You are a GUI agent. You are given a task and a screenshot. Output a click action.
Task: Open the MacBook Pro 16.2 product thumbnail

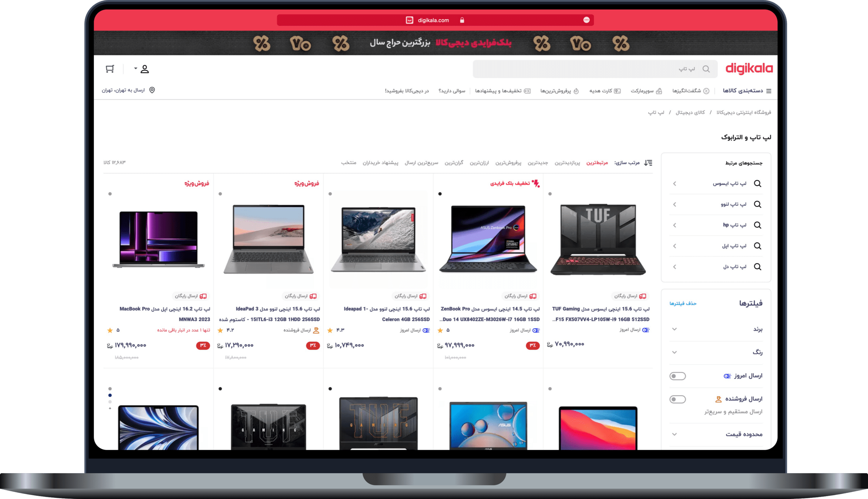click(x=158, y=239)
